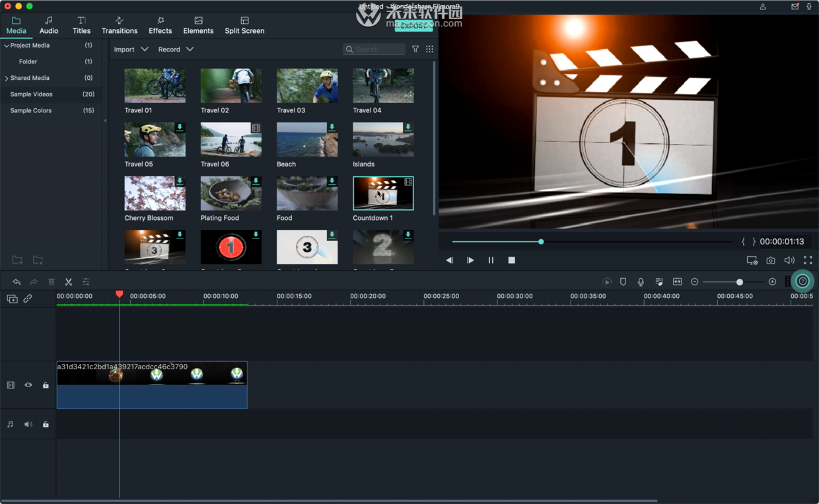Select the Cherry Blossom thumbnail
Viewport: 819px width, 504px height.
pyautogui.click(x=155, y=193)
